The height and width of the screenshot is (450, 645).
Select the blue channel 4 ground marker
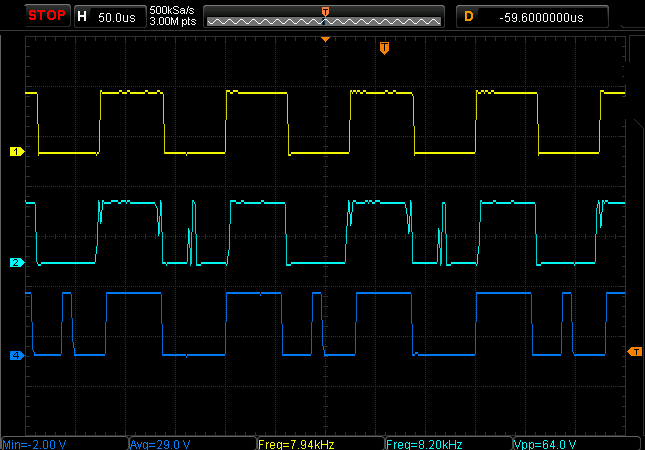point(17,355)
